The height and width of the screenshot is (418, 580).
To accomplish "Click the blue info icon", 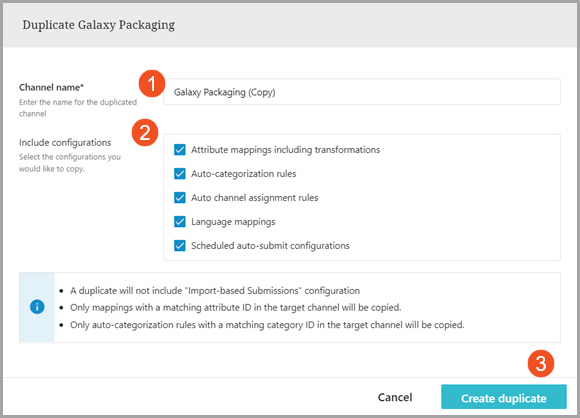I will pos(37,307).
